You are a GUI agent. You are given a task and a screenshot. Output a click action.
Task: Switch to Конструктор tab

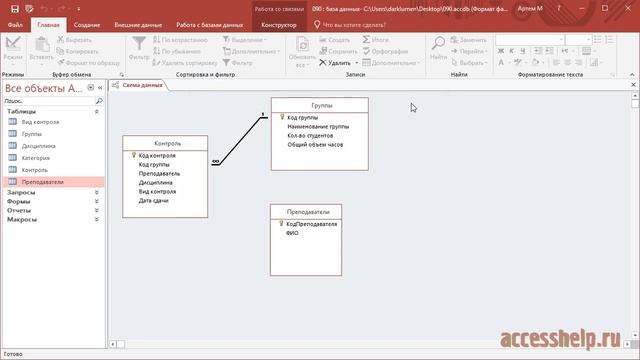279,25
